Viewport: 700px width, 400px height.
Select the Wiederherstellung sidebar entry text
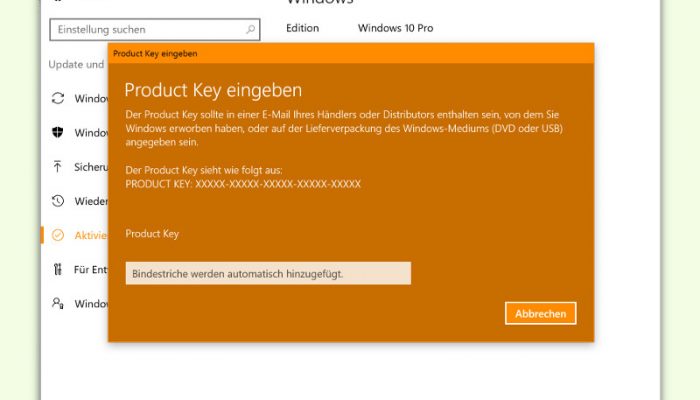point(91,201)
